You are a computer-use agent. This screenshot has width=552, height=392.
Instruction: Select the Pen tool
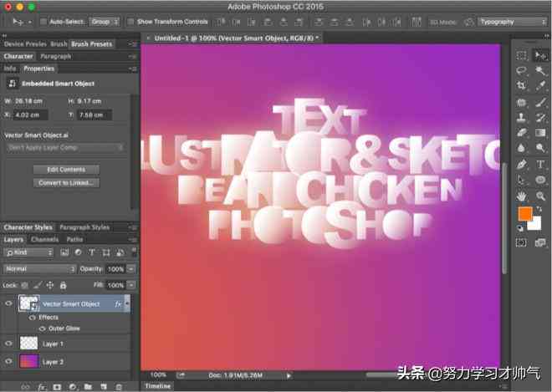[x=522, y=165]
